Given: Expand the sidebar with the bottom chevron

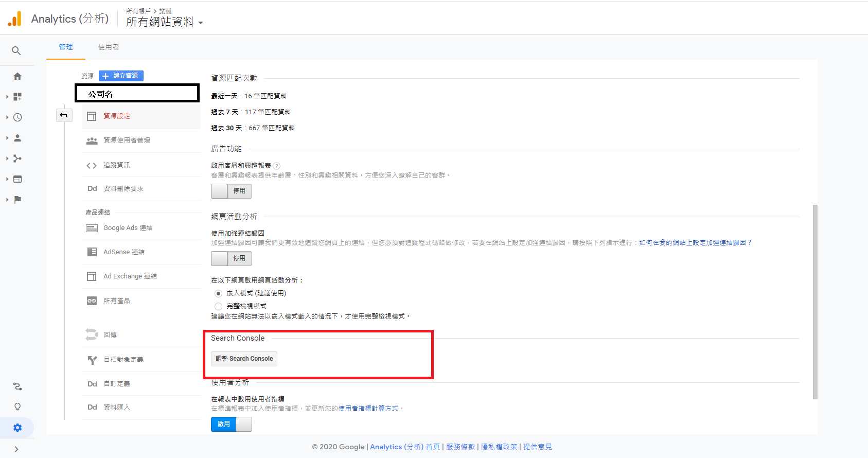Looking at the screenshot, I should (16, 449).
